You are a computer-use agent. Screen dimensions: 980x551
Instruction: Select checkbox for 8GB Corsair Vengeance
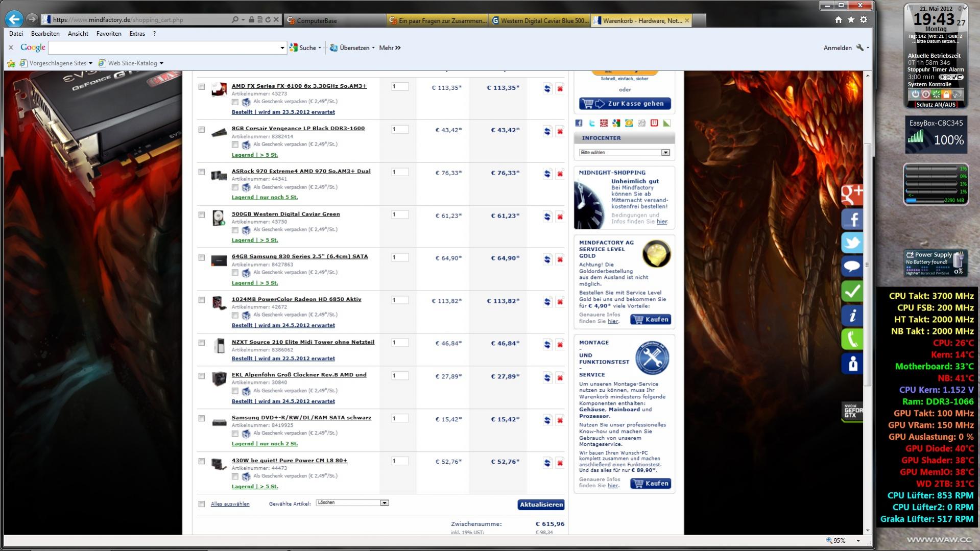[202, 130]
